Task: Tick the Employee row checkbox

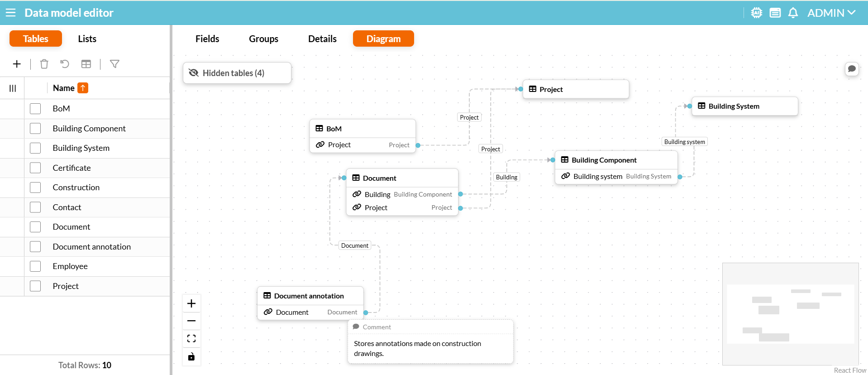Action: 35,266
